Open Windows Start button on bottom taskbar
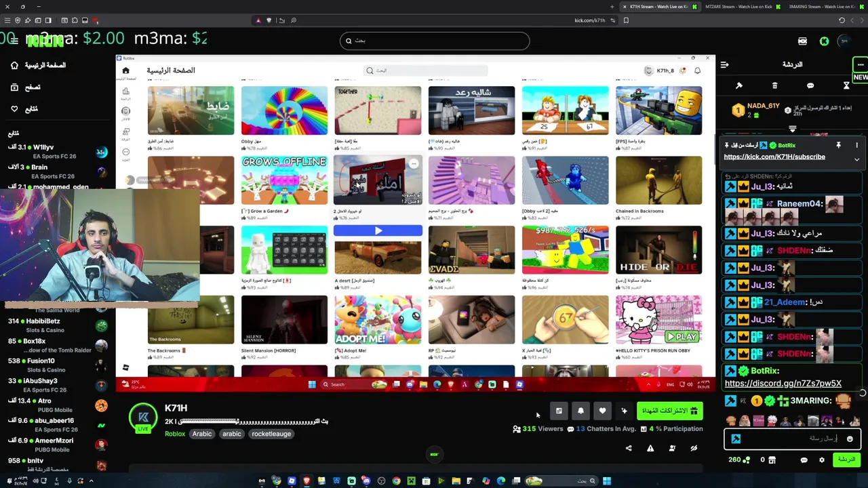The height and width of the screenshot is (488, 868). tap(607, 481)
